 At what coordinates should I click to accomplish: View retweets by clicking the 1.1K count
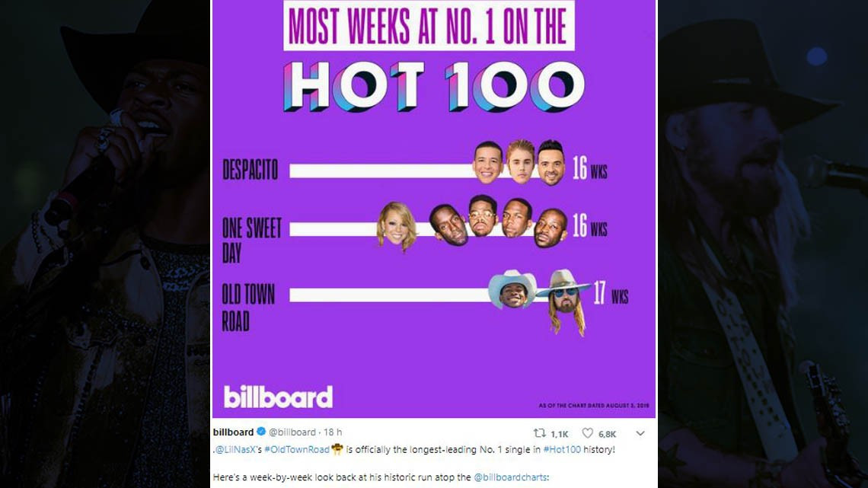pos(559,432)
